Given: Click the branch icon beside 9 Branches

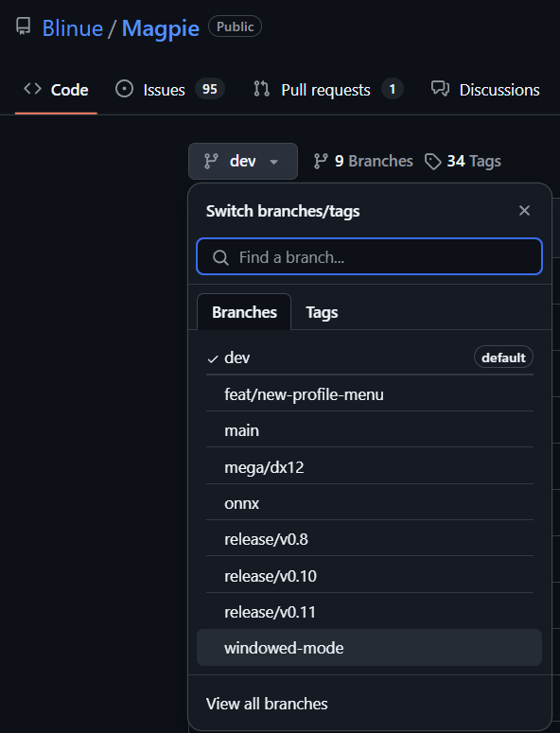Looking at the screenshot, I should pyautogui.click(x=321, y=162).
